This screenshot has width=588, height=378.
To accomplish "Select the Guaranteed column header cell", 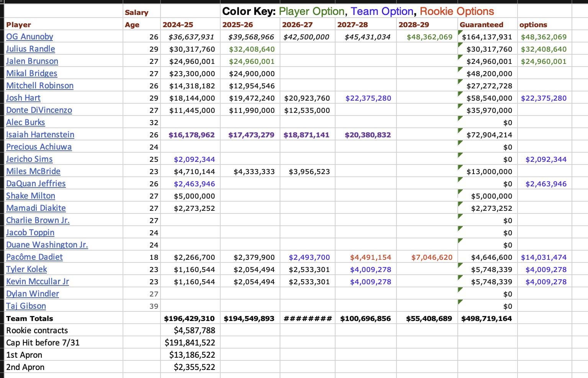I will (482, 24).
